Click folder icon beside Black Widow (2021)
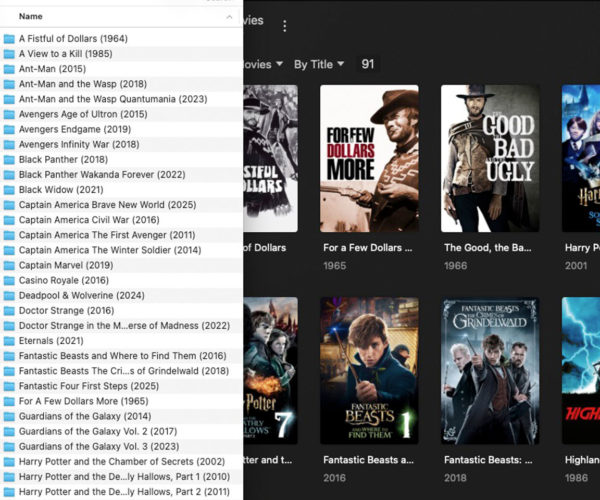The height and width of the screenshot is (500, 600). pos(9,190)
